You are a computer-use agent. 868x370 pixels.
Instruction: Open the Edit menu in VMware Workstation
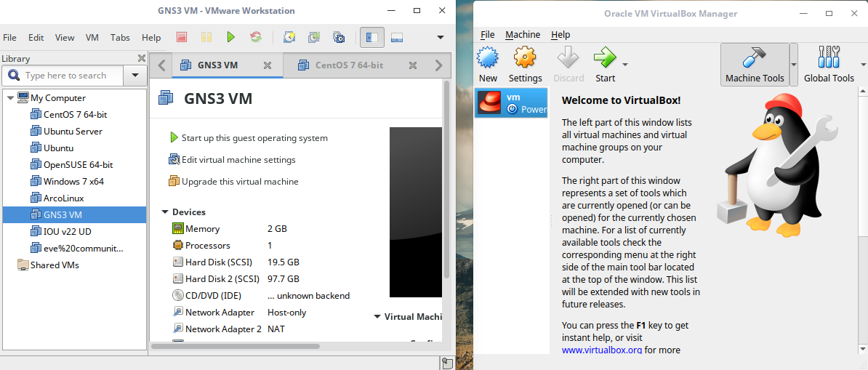pyautogui.click(x=36, y=38)
